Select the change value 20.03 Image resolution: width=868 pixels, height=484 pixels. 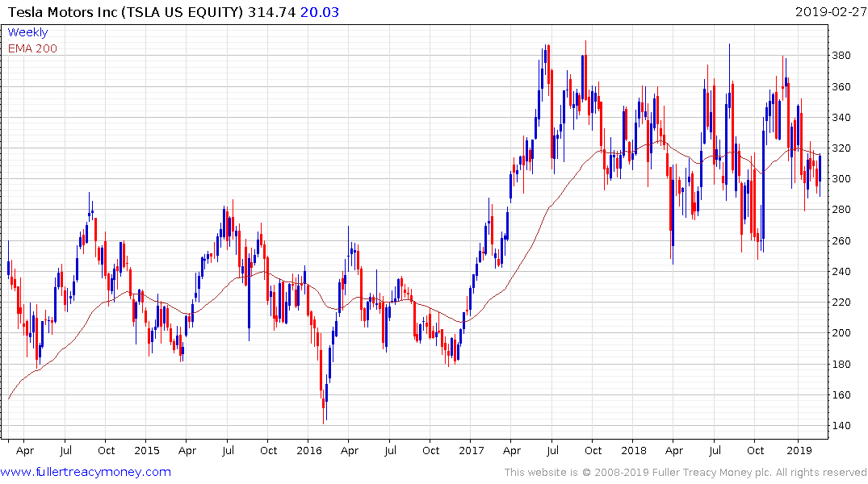(320, 12)
